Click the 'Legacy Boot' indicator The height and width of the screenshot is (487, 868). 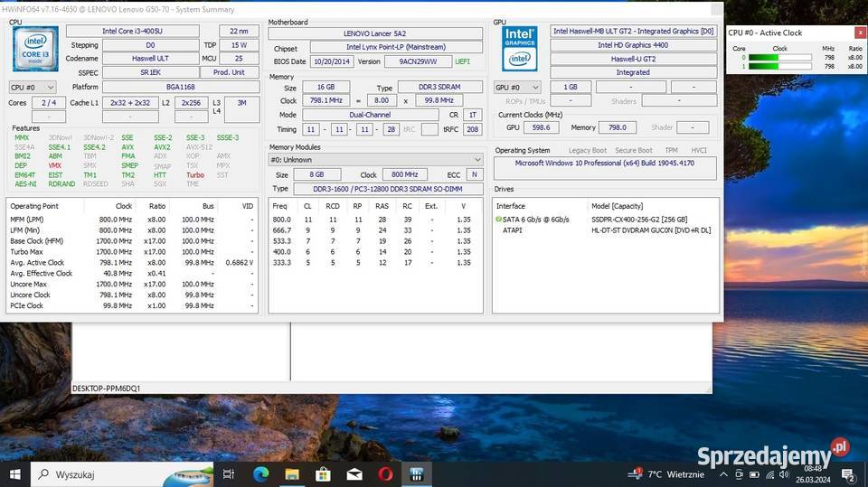pos(588,150)
